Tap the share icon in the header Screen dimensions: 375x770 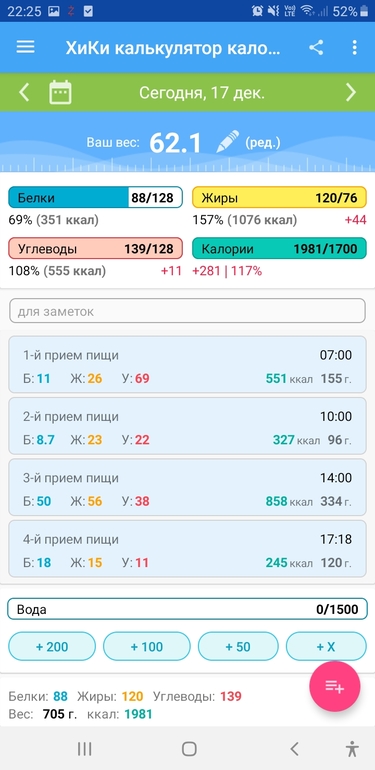(x=316, y=47)
